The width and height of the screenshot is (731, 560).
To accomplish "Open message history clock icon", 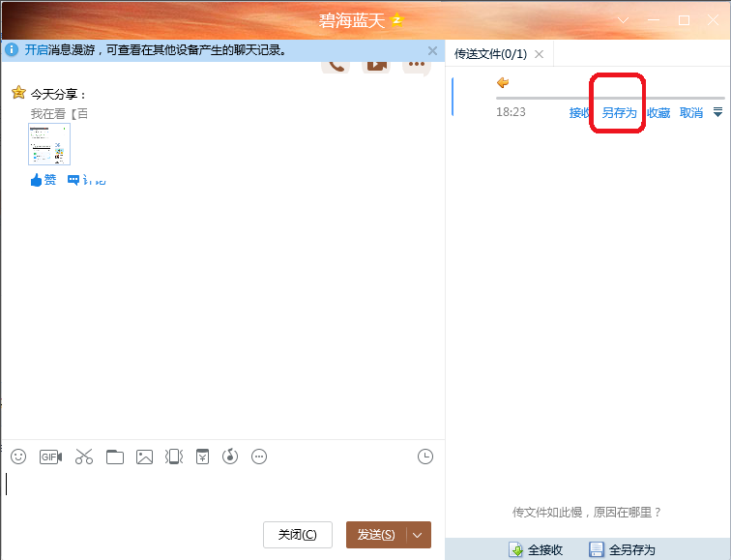I will 425,457.
